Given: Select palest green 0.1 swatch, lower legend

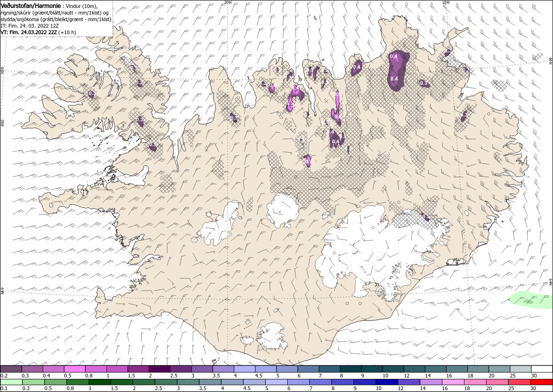Looking at the screenshot, I should [12, 382].
